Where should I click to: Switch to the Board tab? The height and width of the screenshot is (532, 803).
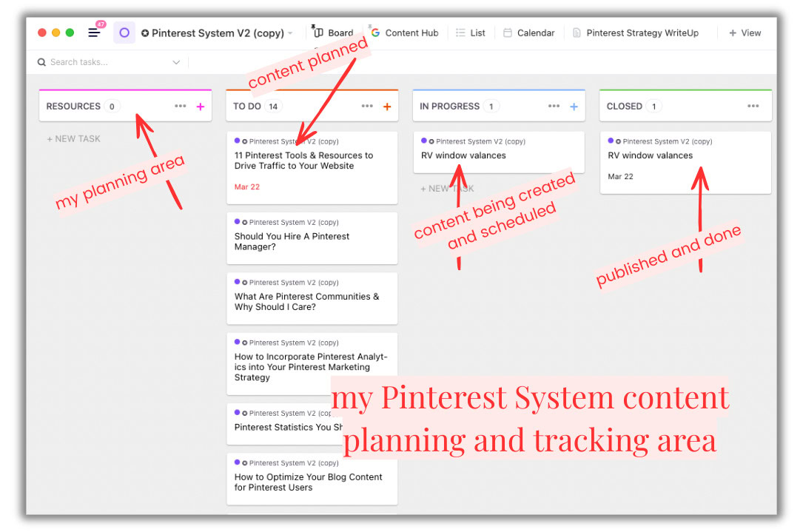(x=333, y=33)
